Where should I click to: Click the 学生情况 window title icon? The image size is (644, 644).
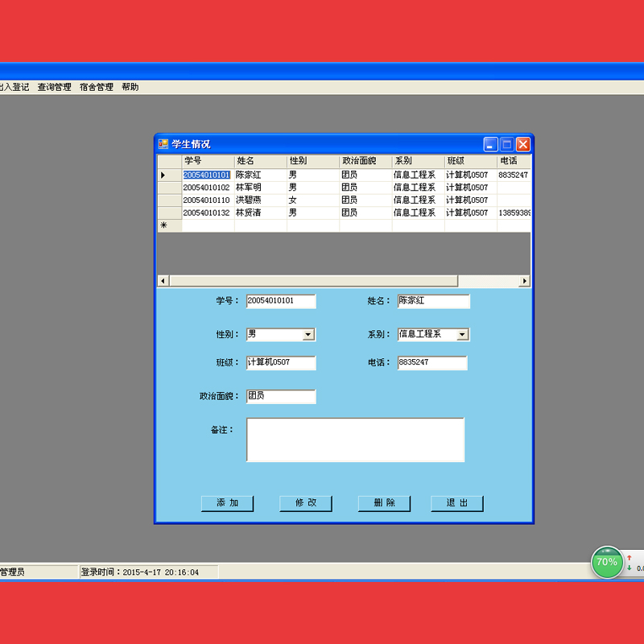pyautogui.click(x=163, y=144)
